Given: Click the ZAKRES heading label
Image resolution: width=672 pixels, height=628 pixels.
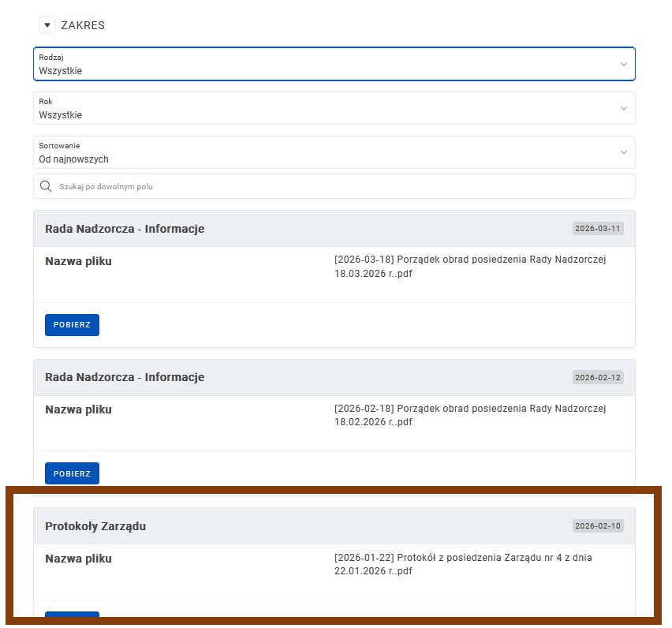Looking at the screenshot, I should 83,25.
